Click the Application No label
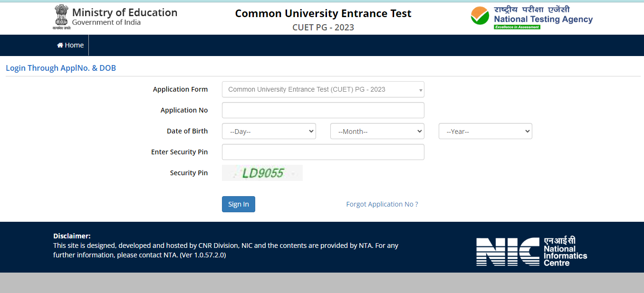 click(x=184, y=110)
